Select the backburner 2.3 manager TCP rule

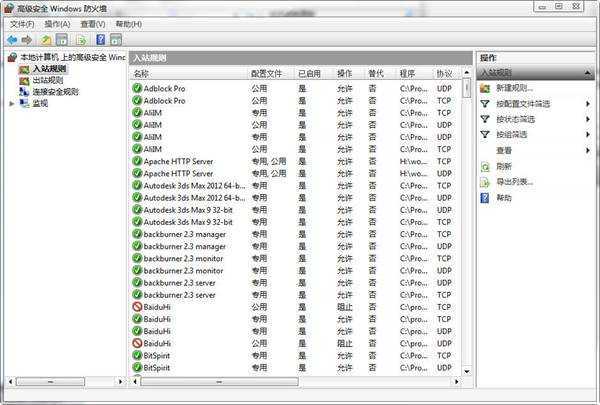(x=184, y=234)
